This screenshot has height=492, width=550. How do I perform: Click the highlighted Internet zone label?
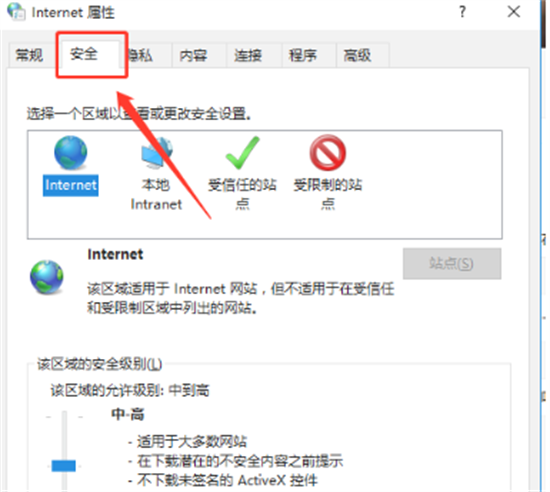click(x=71, y=185)
